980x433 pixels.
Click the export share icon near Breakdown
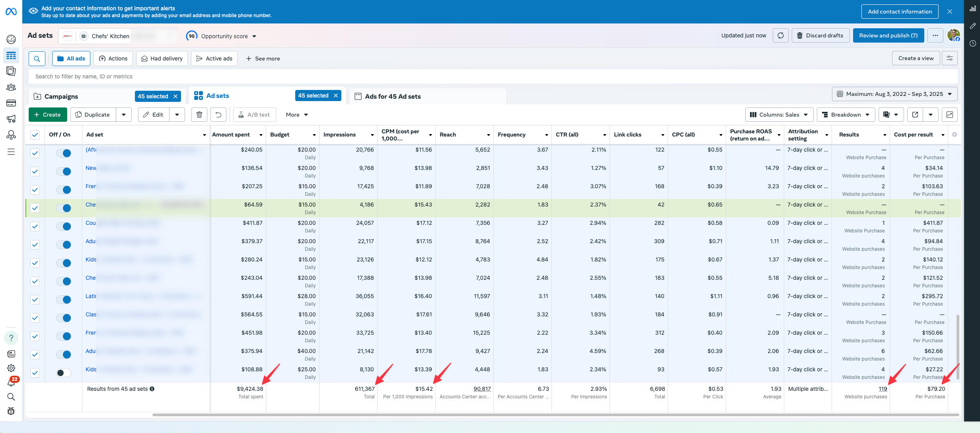click(x=915, y=115)
